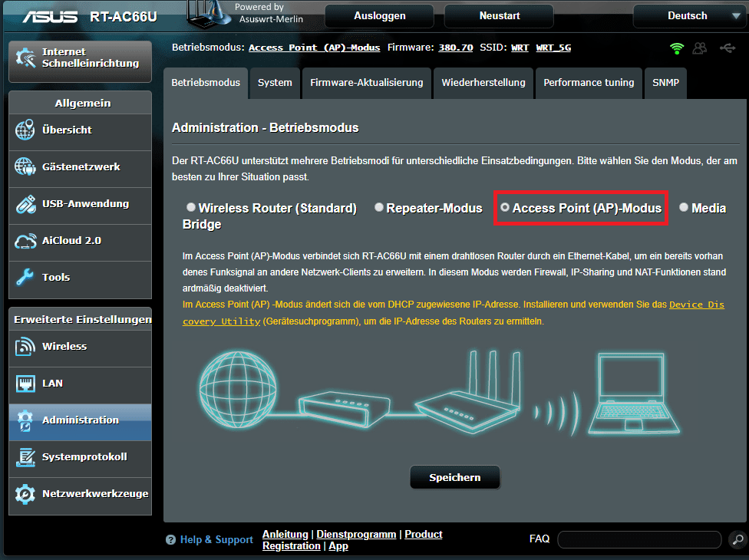Open the Deutsch language dropdown
This screenshot has height=560, width=749.
coord(689,16)
